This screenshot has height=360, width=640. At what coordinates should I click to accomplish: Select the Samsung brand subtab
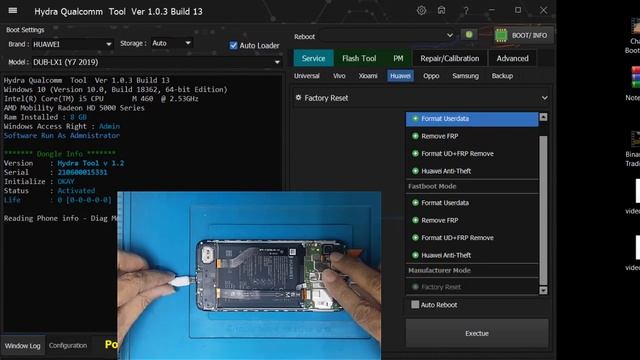coord(466,76)
